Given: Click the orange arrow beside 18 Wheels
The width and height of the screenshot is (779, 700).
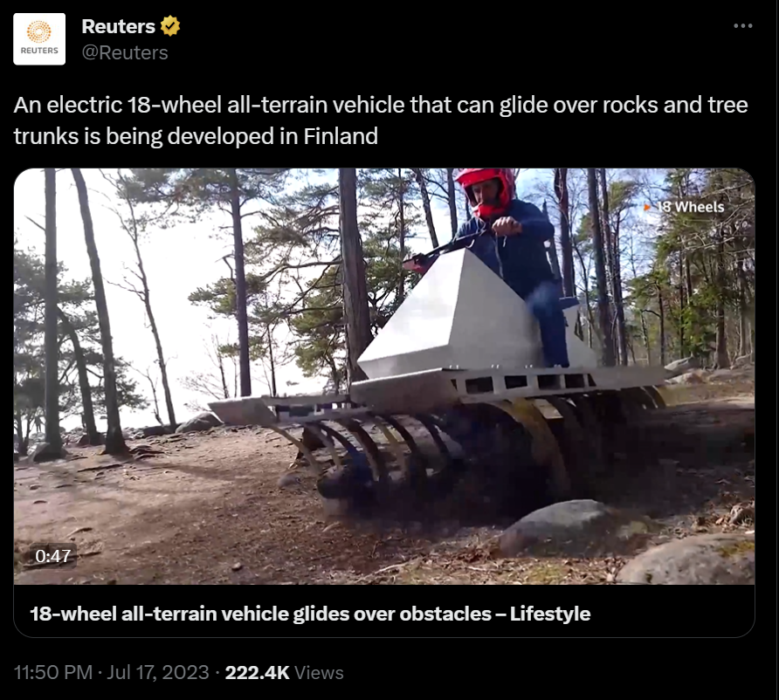Looking at the screenshot, I should tap(647, 207).
